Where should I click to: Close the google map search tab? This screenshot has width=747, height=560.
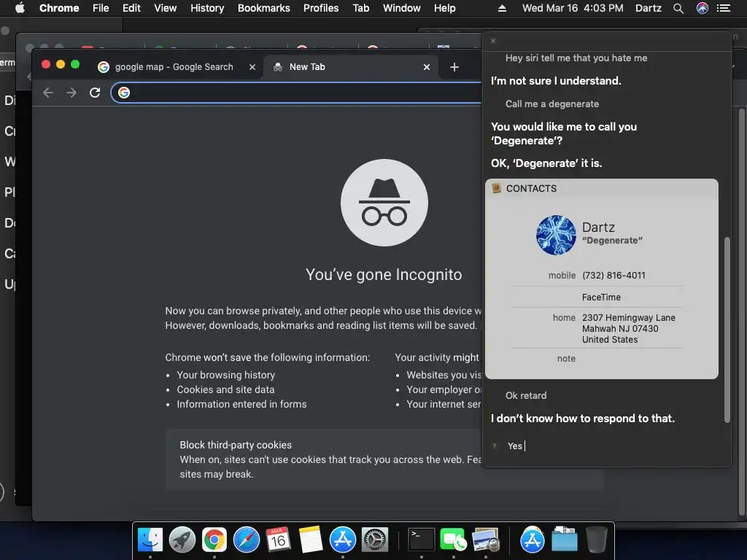point(252,67)
